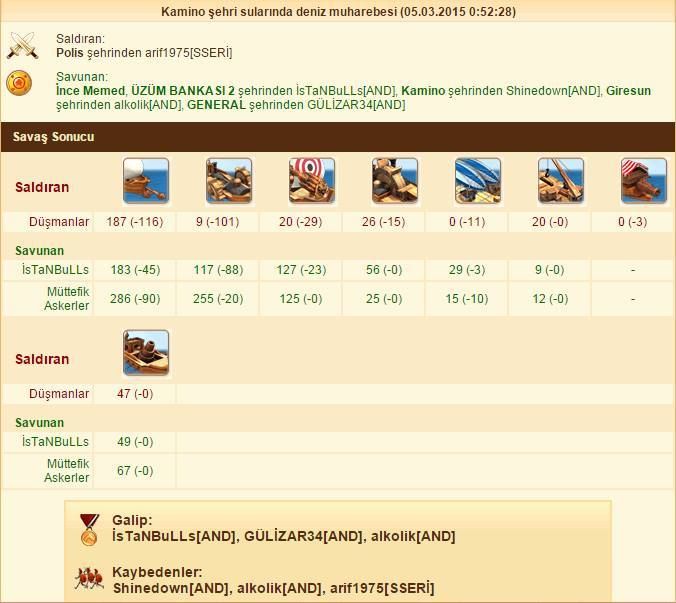This screenshot has width=676, height=603.
Task: Open the Kamino city link
Action: click(x=423, y=91)
